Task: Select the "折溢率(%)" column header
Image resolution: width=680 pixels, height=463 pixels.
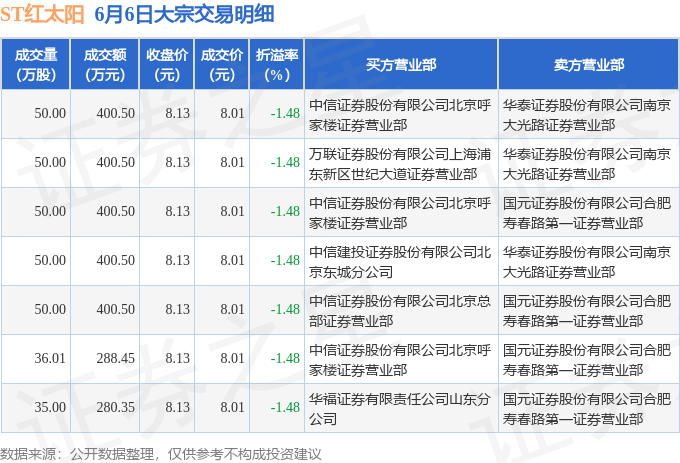Action: tap(277, 65)
